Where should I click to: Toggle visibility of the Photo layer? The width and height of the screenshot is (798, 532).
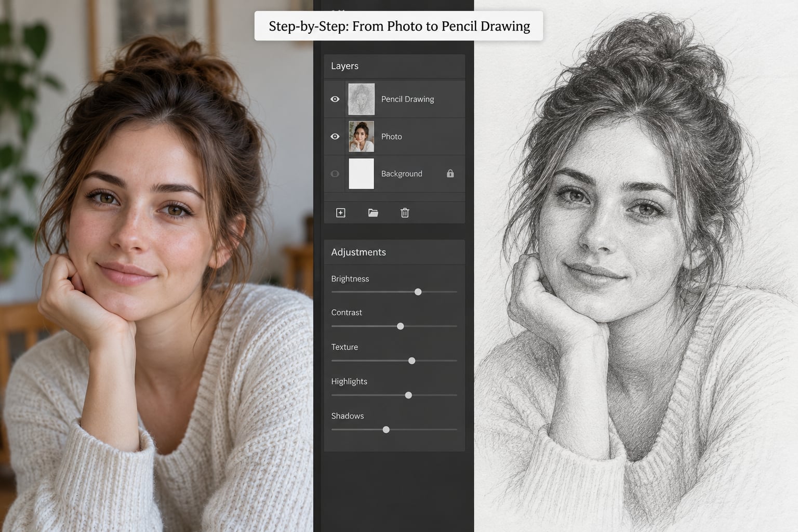335,137
